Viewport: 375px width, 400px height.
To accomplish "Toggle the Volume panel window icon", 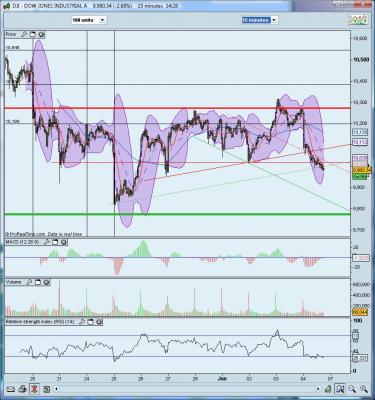I will tap(38, 282).
